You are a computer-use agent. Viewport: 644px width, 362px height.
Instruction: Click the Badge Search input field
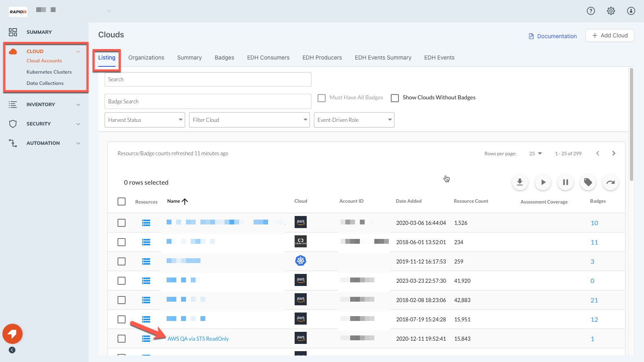[x=208, y=101]
